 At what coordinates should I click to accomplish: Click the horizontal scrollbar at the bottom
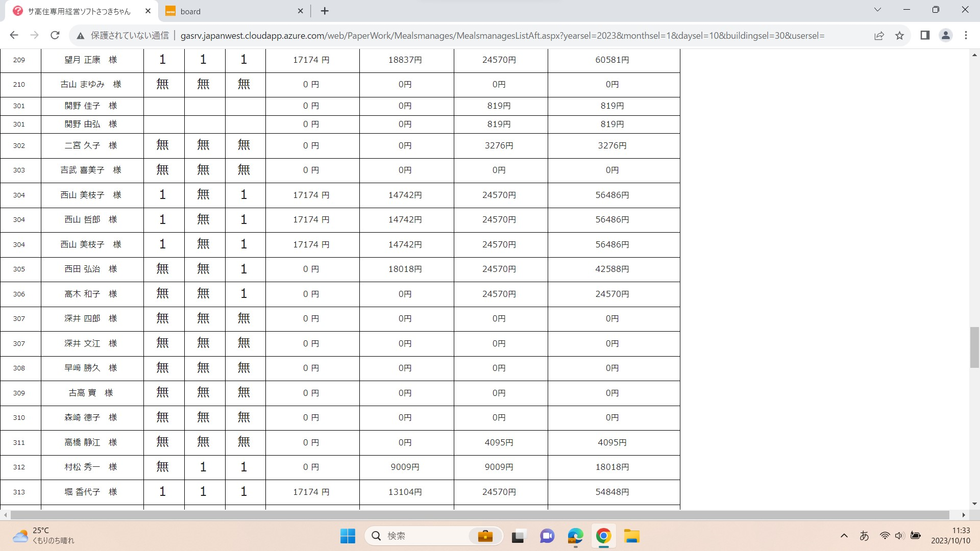480,515
